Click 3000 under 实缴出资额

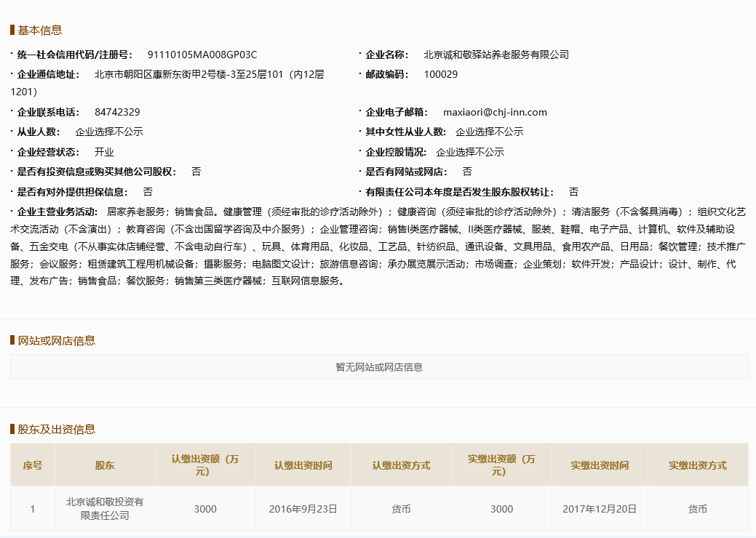tap(501, 509)
